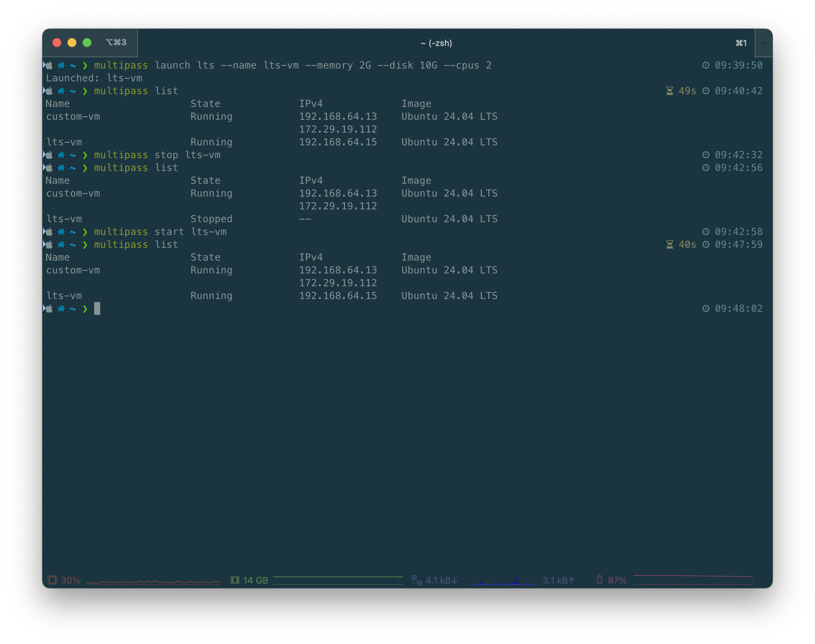Click the clock icon beside 09:39:50
This screenshot has width=815, height=644.
706,65
